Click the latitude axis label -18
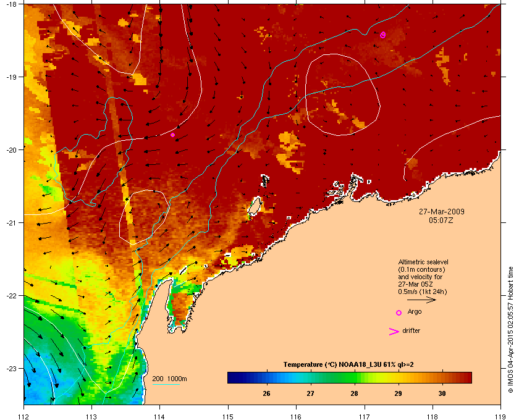 tap(11, 4)
